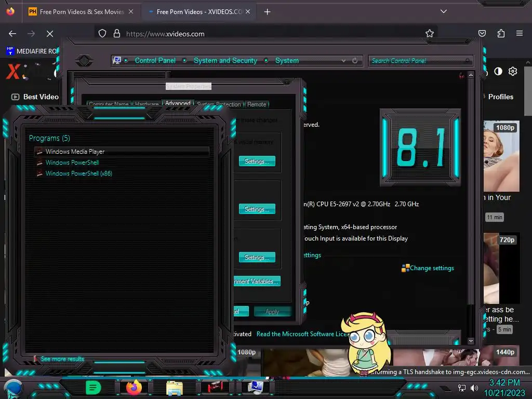Click Control Panel in the breadcrumb
This screenshot has height=399, width=532.
(155, 60)
